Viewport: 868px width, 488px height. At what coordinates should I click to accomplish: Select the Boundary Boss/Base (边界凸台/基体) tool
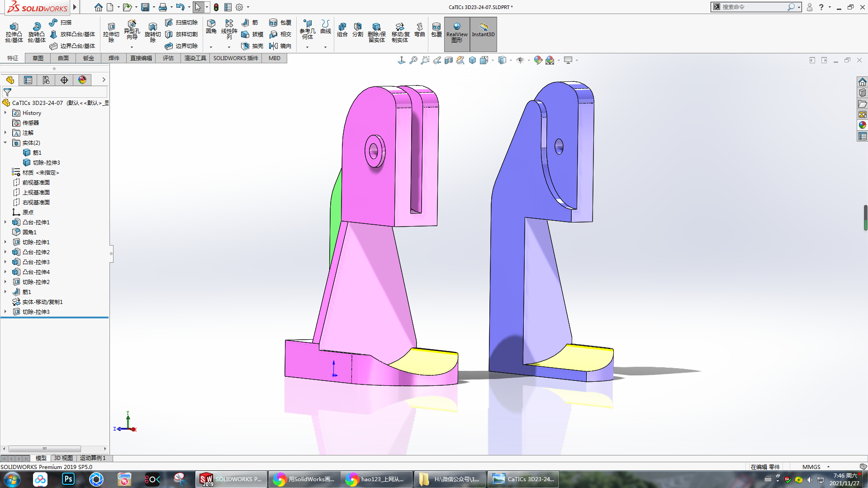pyautogui.click(x=72, y=46)
